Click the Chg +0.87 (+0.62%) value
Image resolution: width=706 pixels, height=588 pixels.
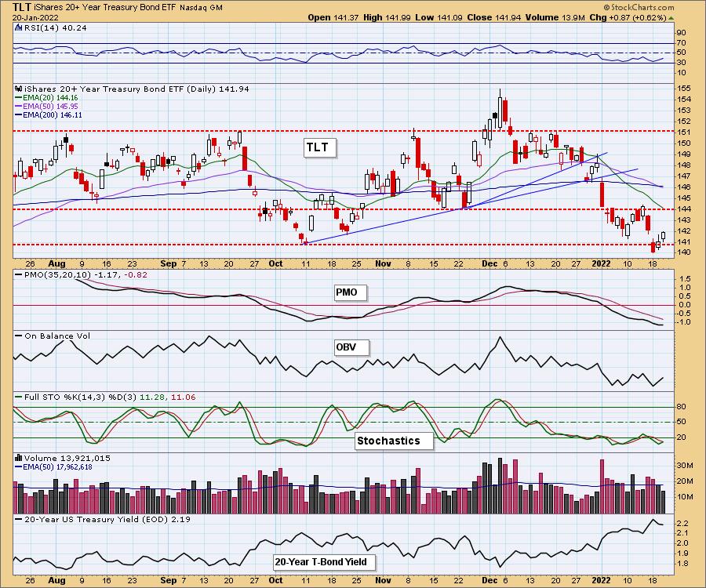pyautogui.click(x=628, y=17)
